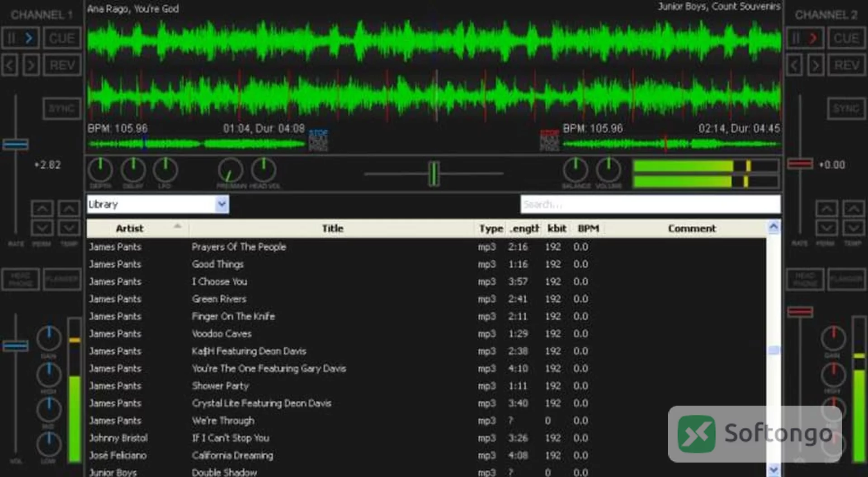Toggle Channel 1 HEADPHONE cue button
Screen dimensions: 868x477
[21, 279]
